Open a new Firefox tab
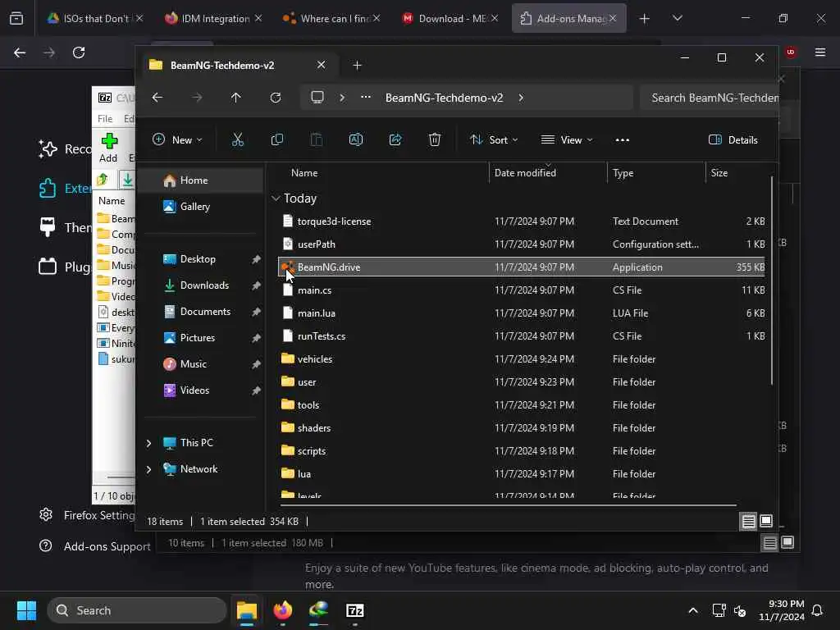 coord(645,18)
